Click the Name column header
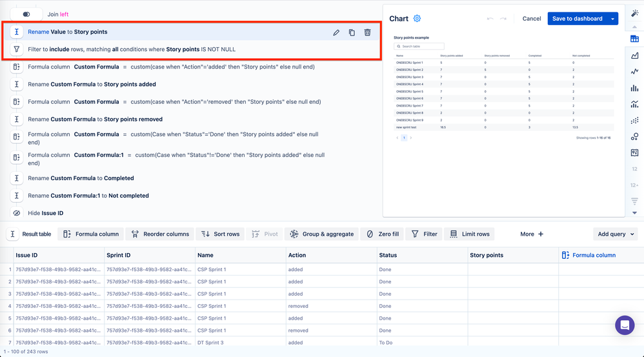644x357 pixels. [x=241, y=255]
